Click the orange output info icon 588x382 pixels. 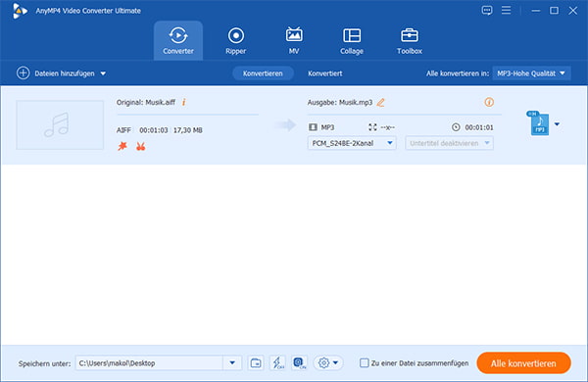[489, 102]
